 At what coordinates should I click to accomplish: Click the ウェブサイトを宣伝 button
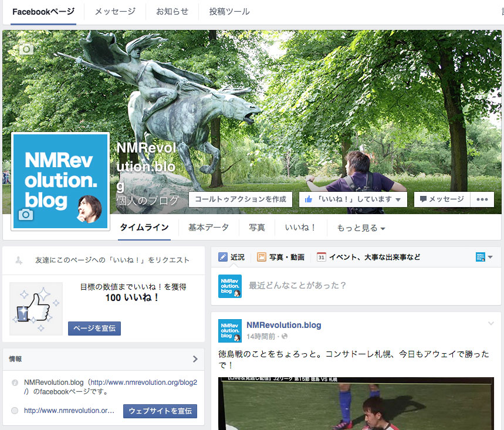(x=160, y=411)
